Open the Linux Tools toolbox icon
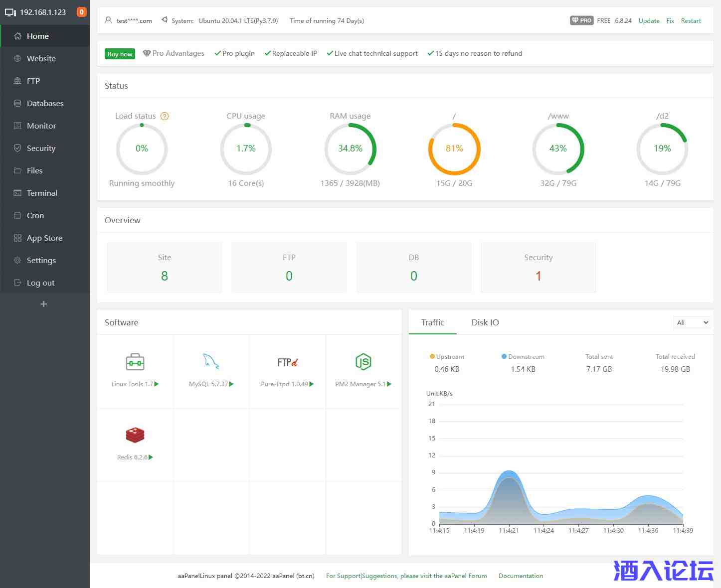 pos(135,362)
